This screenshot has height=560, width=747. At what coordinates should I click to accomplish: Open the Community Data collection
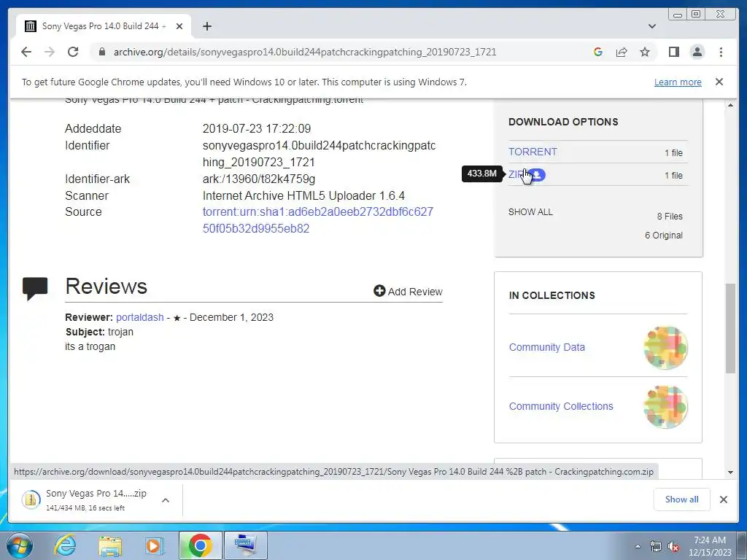(x=547, y=347)
